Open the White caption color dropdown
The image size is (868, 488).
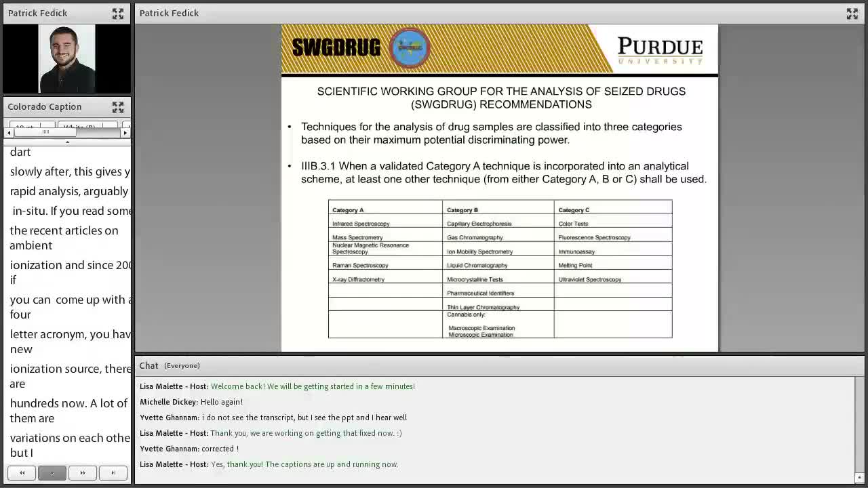pos(87,126)
